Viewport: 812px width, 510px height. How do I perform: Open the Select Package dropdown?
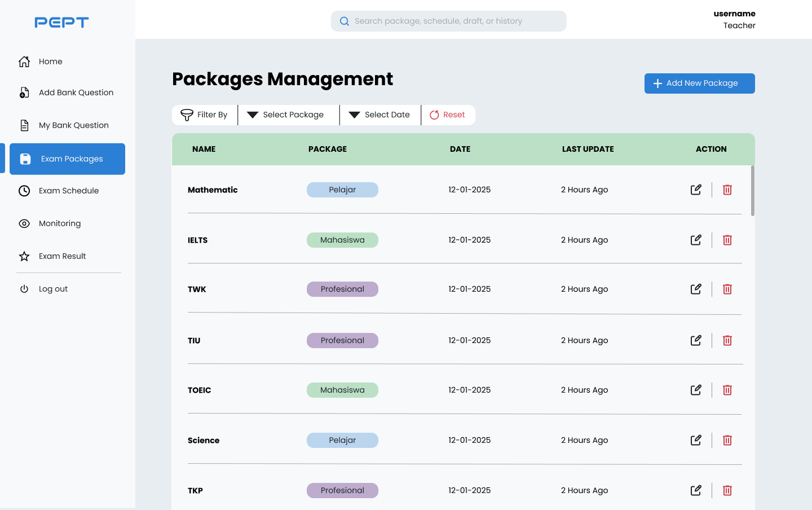289,115
